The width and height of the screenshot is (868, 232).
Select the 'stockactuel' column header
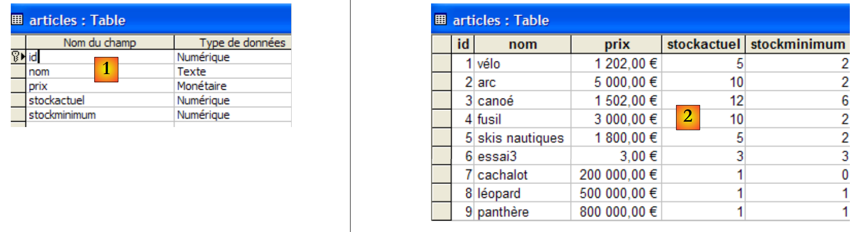click(703, 44)
